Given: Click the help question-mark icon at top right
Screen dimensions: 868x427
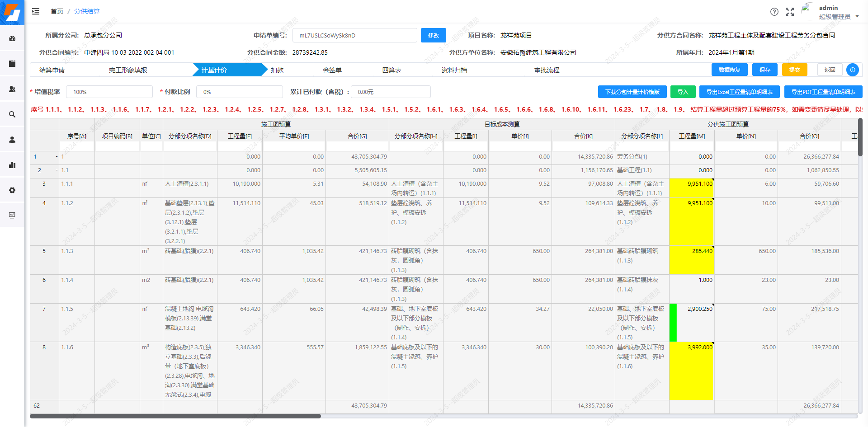Looking at the screenshot, I should coord(774,12).
